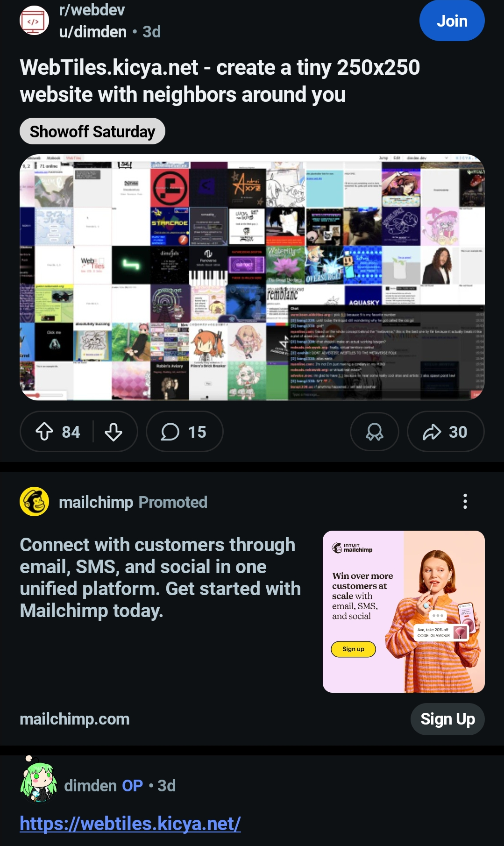504x846 pixels.
Task: Open the post title WebTiles.kicya.net
Action: [x=220, y=81]
